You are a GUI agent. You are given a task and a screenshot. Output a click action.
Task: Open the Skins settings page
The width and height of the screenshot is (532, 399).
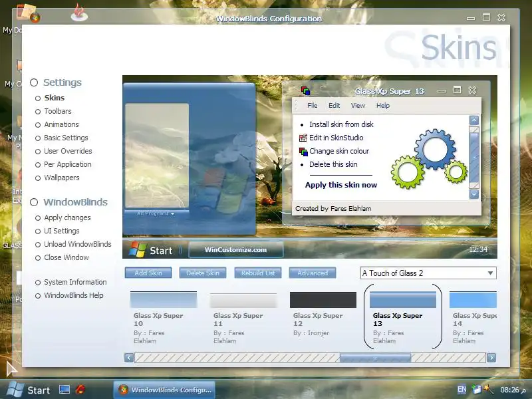click(x=55, y=98)
